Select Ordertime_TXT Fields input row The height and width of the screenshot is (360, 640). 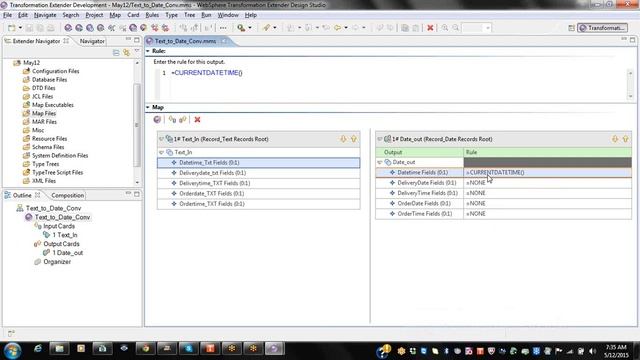click(258, 204)
